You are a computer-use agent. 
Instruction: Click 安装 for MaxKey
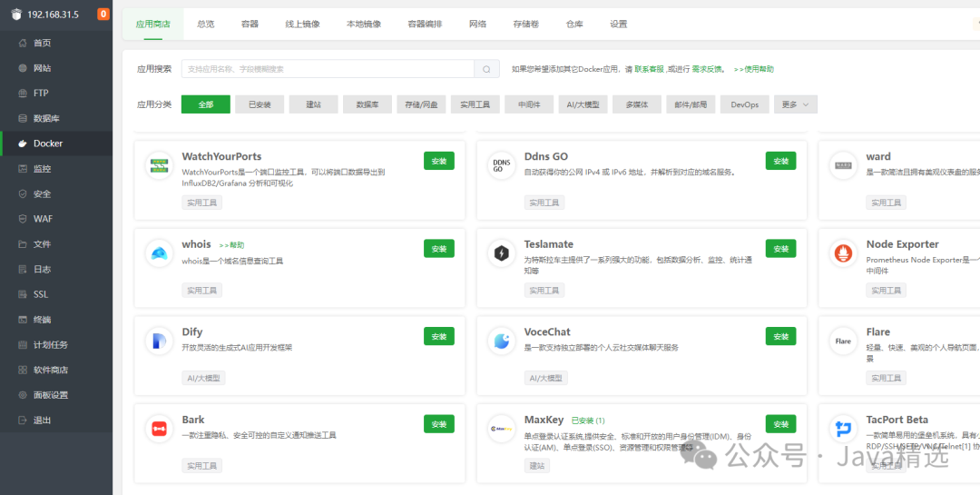[780, 423]
